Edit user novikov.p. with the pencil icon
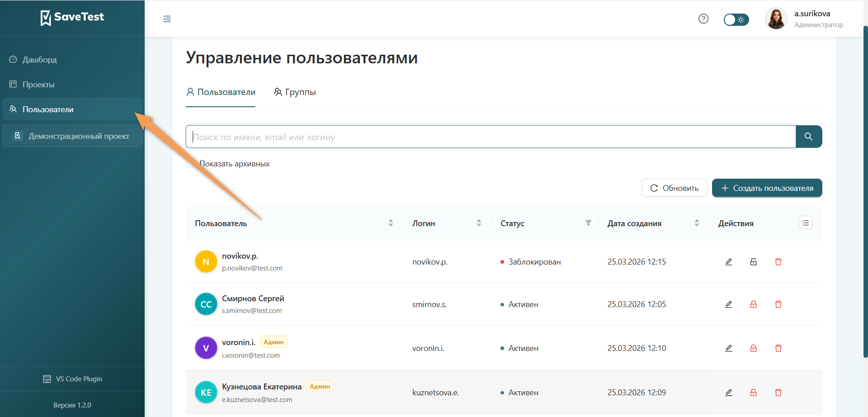 coord(728,261)
